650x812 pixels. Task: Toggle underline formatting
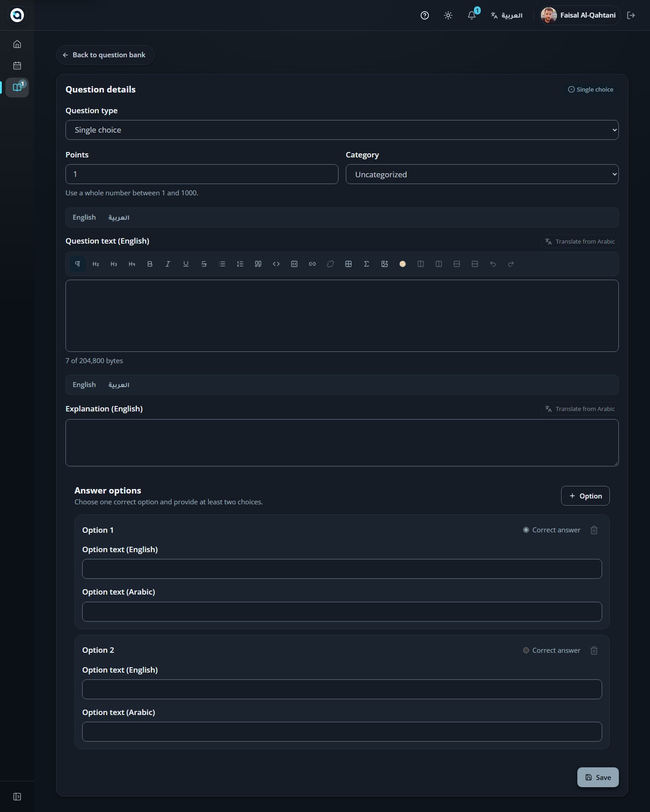186,264
